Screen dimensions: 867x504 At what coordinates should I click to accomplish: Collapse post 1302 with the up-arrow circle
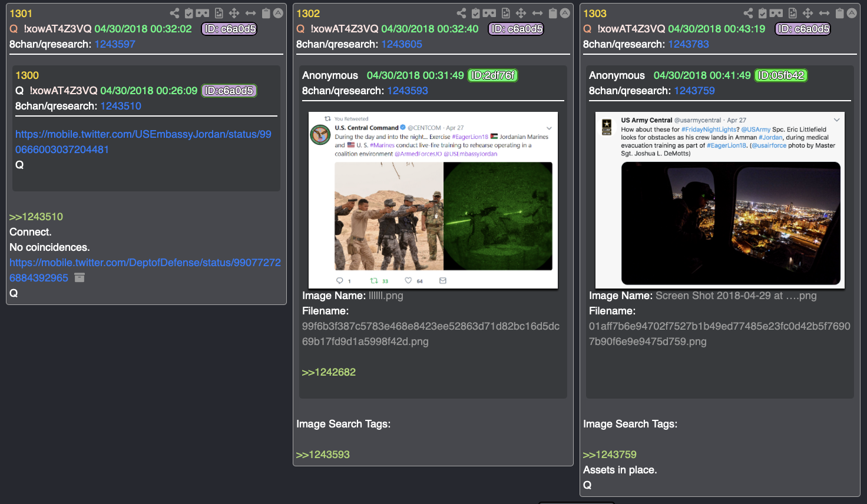565,13
